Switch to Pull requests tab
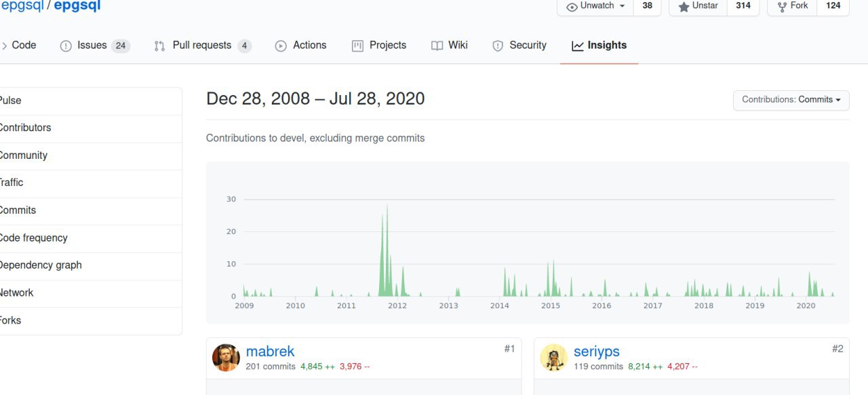868x395 pixels. (x=202, y=45)
